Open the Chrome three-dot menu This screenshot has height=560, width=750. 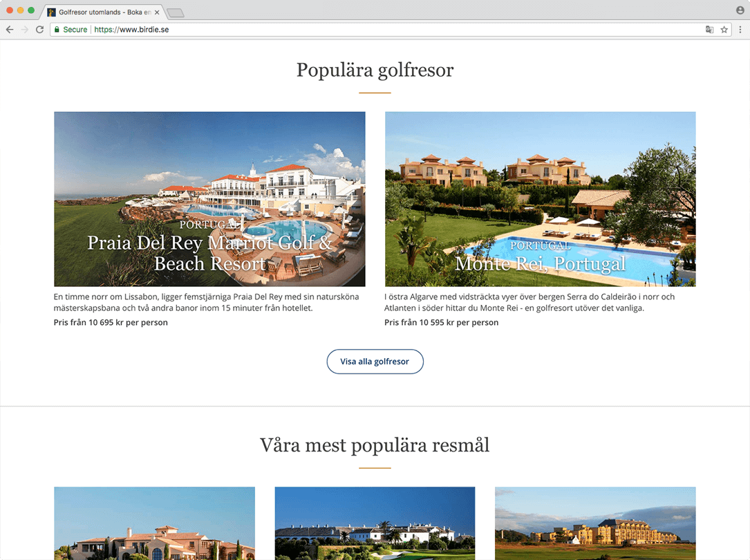point(740,30)
